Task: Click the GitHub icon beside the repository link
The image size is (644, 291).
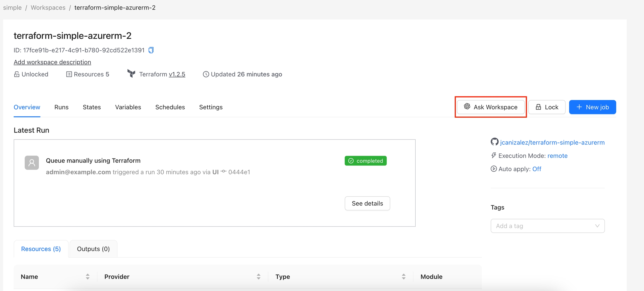Action: pyautogui.click(x=494, y=142)
